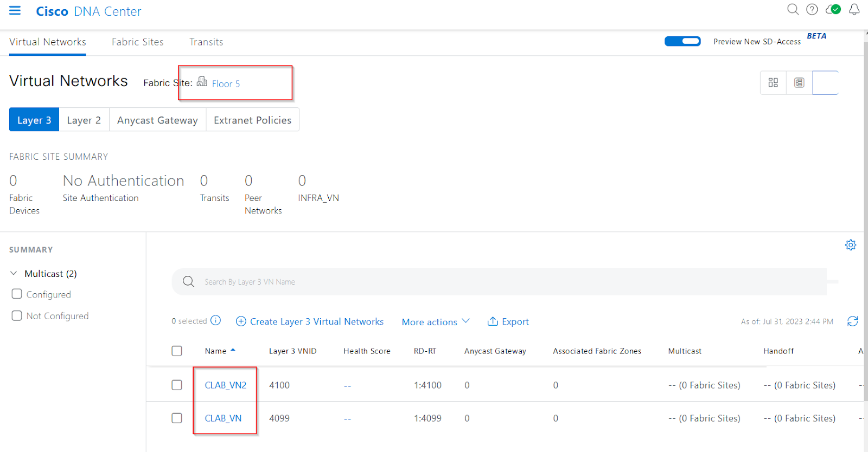Image resolution: width=868 pixels, height=452 pixels.
Task: Click the Health Score column header
Action: pos(367,351)
